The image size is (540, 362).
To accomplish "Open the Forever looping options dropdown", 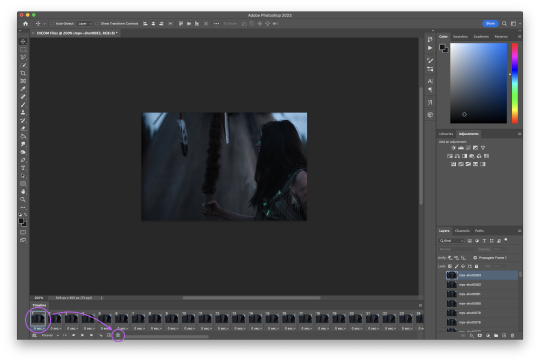I will tap(50, 335).
